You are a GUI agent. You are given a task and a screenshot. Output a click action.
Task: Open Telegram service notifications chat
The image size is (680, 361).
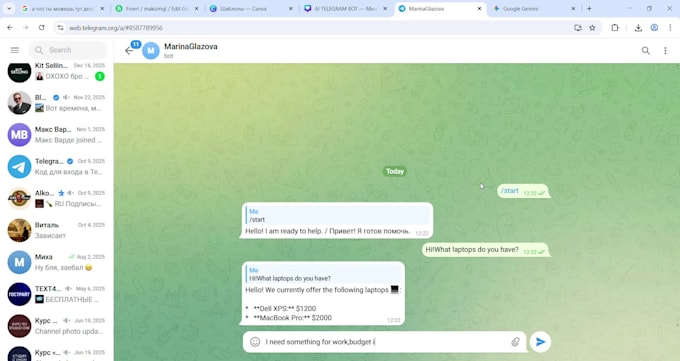(57, 167)
